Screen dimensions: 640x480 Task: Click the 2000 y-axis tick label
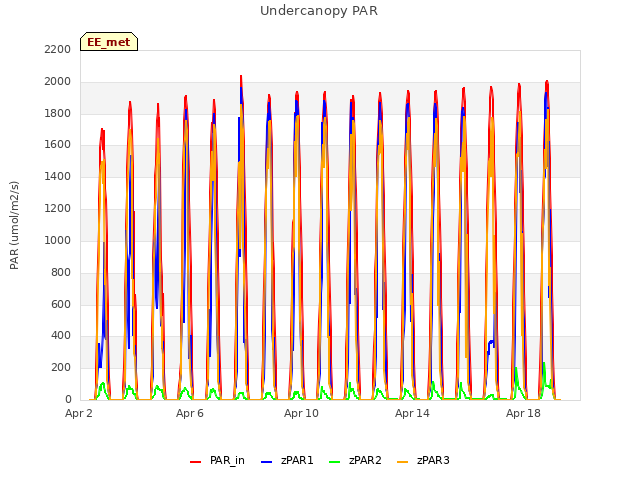point(58,81)
